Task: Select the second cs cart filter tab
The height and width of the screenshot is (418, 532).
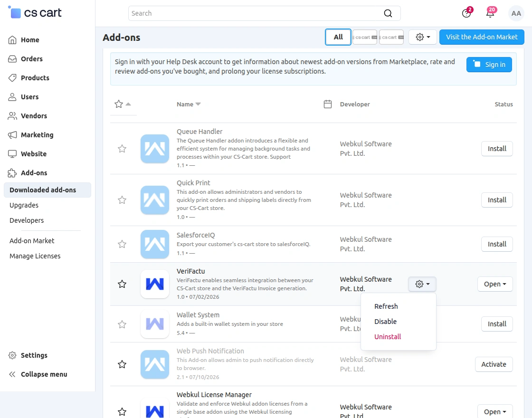Action: click(x=391, y=37)
